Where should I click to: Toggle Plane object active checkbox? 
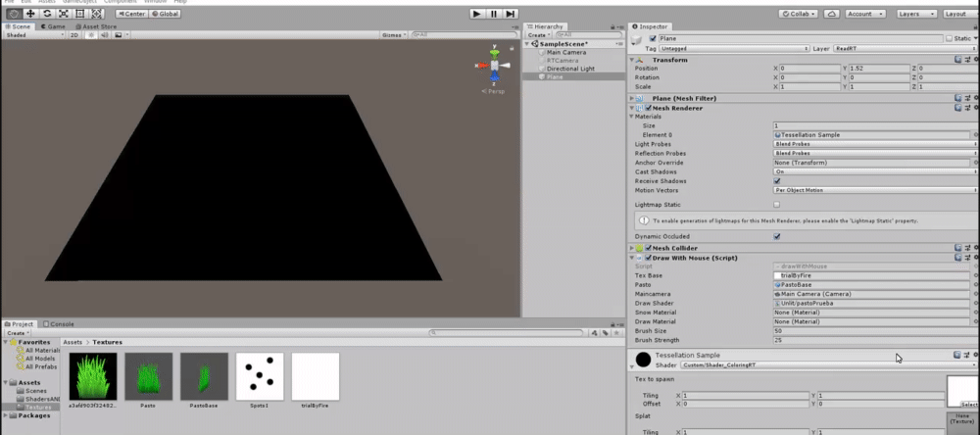pyautogui.click(x=653, y=39)
